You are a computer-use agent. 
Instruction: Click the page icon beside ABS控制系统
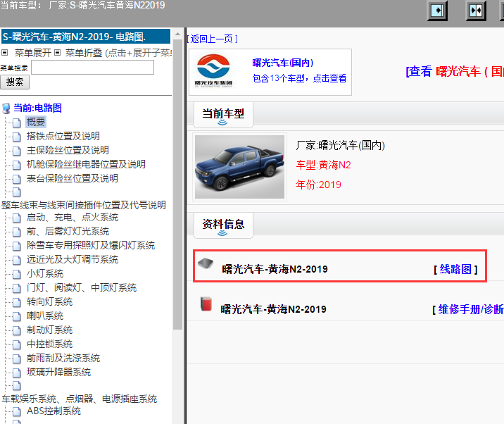17,411
